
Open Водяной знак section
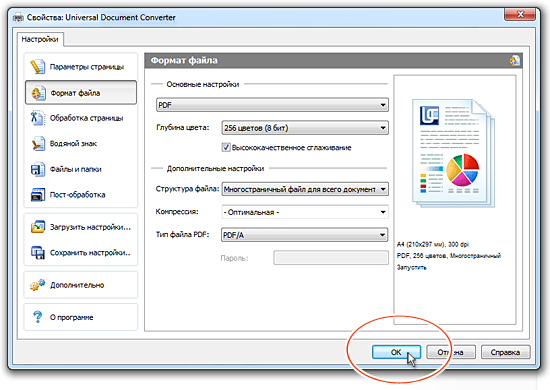coord(81,143)
